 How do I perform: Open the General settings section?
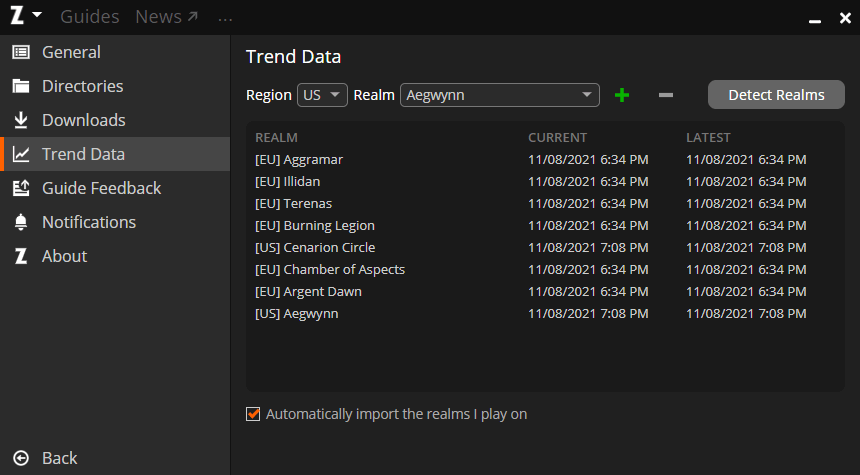(115, 52)
